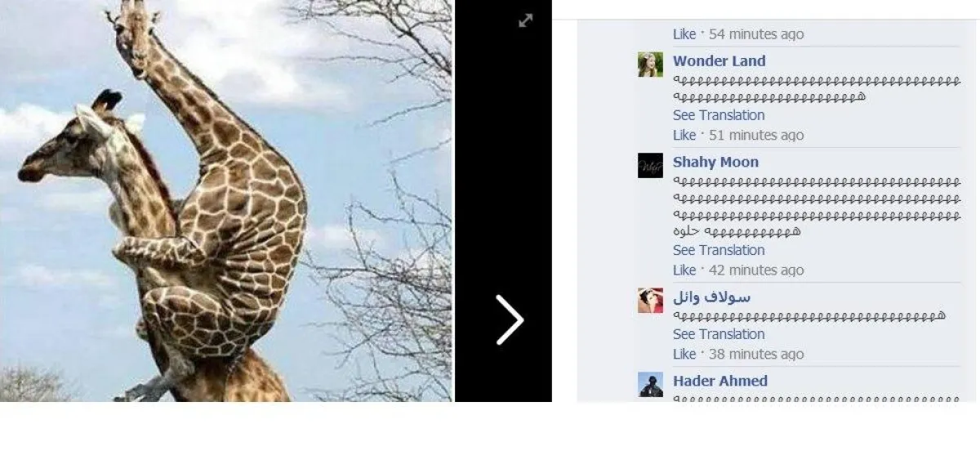The image size is (980, 460).
Task: Like Shahy Moon's comment
Action: [684, 270]
